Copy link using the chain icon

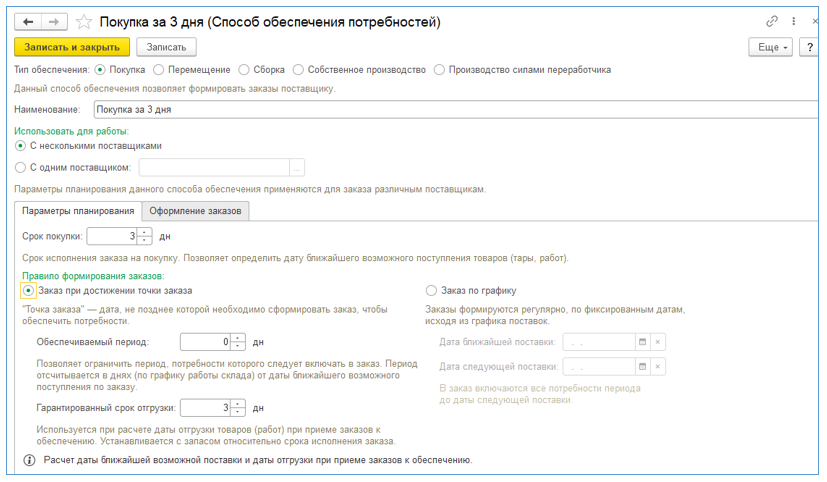(x=772, y=21)
